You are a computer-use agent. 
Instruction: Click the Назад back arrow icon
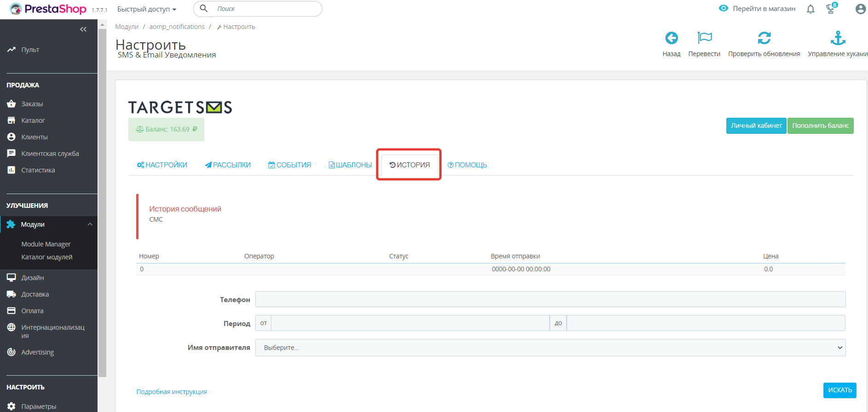point(672,38)
